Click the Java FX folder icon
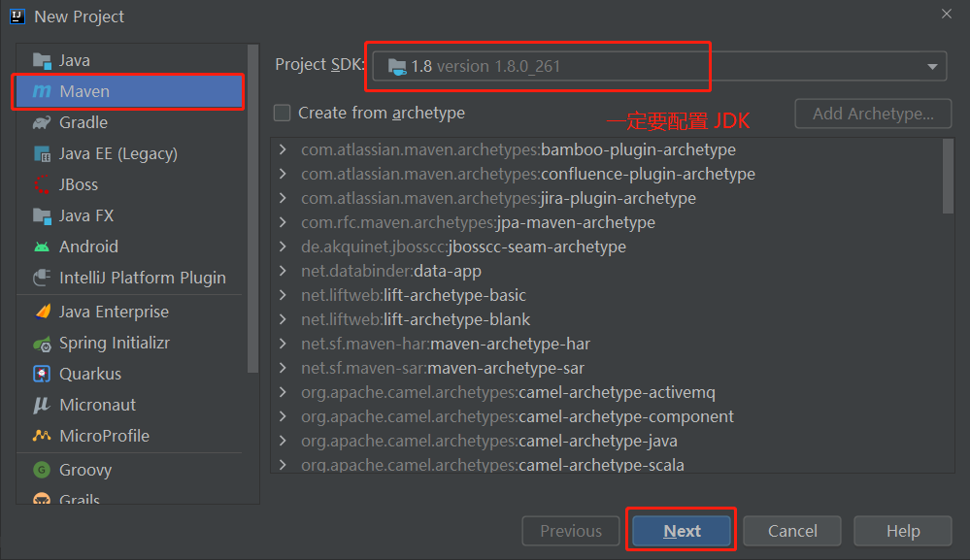The image size is (970, 560). coord(42,215)
